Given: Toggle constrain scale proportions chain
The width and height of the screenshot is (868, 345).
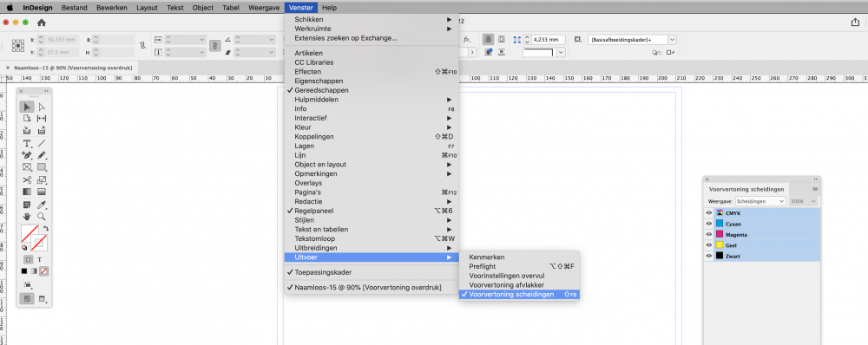Looking at the screenshot, I should coord(214,46).
